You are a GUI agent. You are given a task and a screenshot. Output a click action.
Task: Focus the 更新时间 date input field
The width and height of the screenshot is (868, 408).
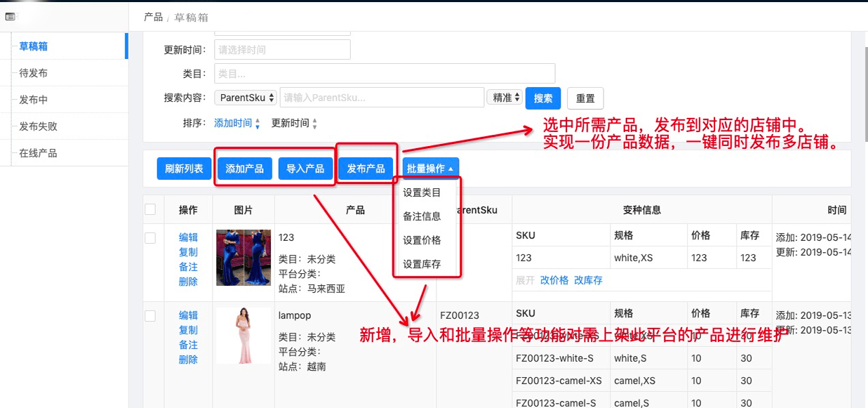coord(282,50)
